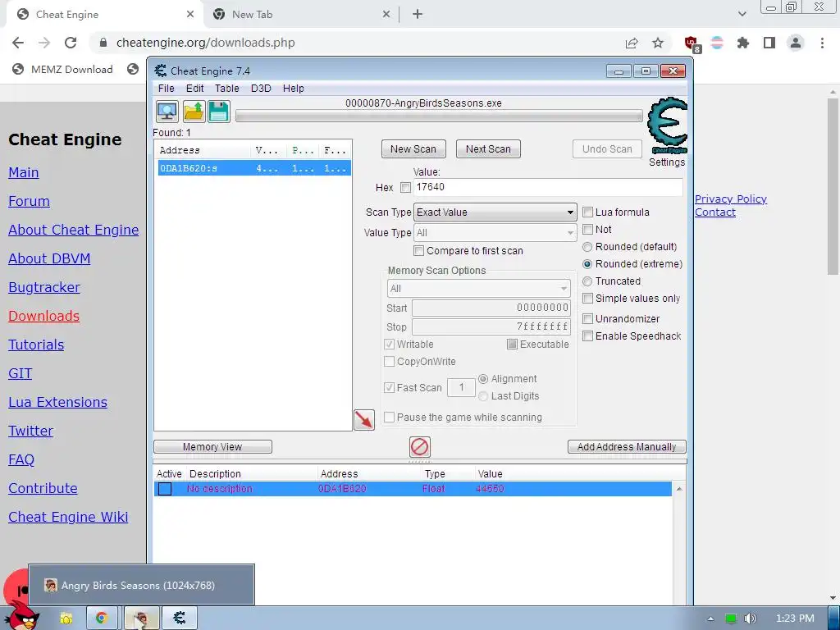
Task: Click the Angry Birds taskbar button
Action: 141,619
